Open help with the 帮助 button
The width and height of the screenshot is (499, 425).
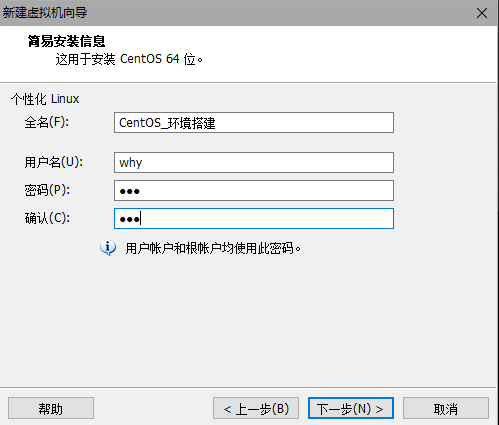click(51, 408)
